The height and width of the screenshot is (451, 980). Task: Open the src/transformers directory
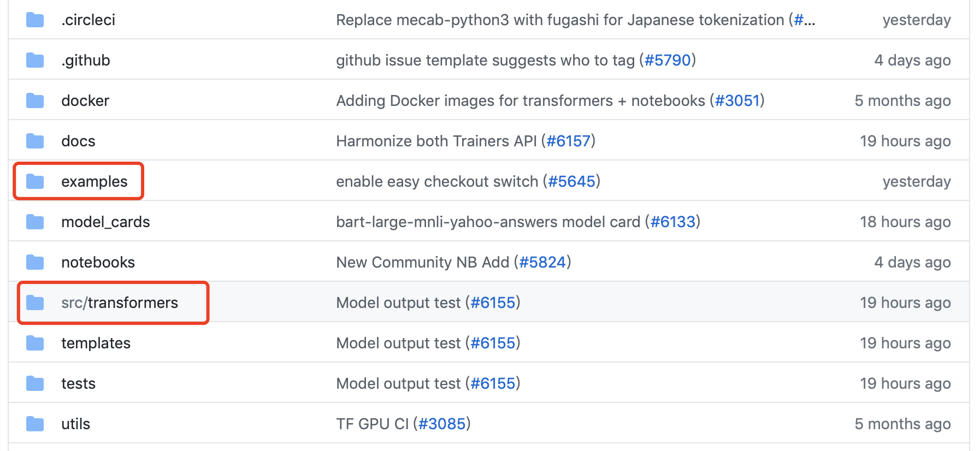point(120,303)
